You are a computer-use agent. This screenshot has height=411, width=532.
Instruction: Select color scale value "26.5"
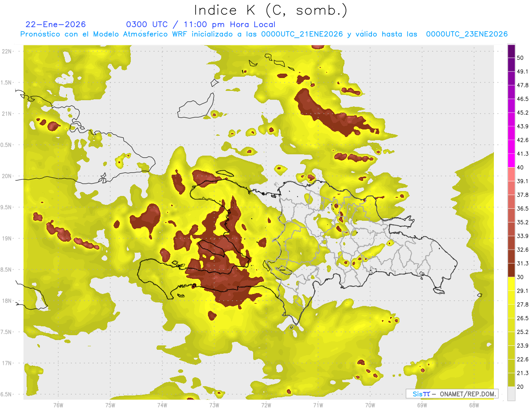(523, 318)
